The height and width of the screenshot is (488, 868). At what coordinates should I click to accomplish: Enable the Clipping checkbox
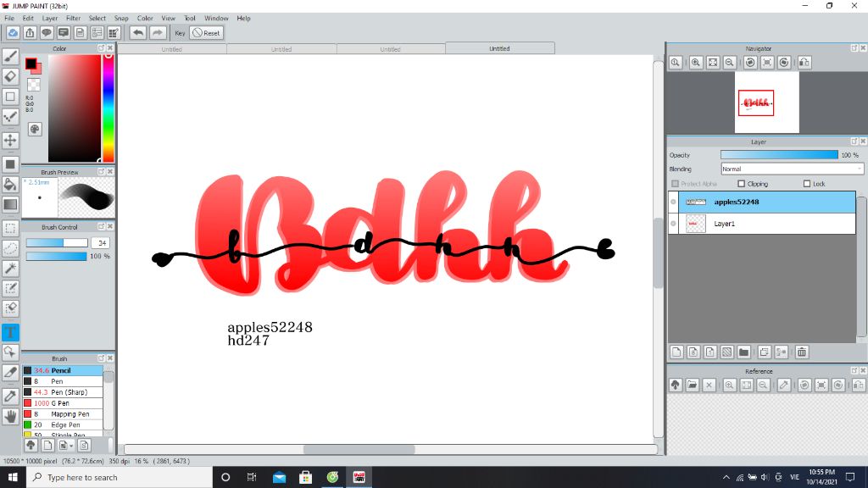coord(741,184)
